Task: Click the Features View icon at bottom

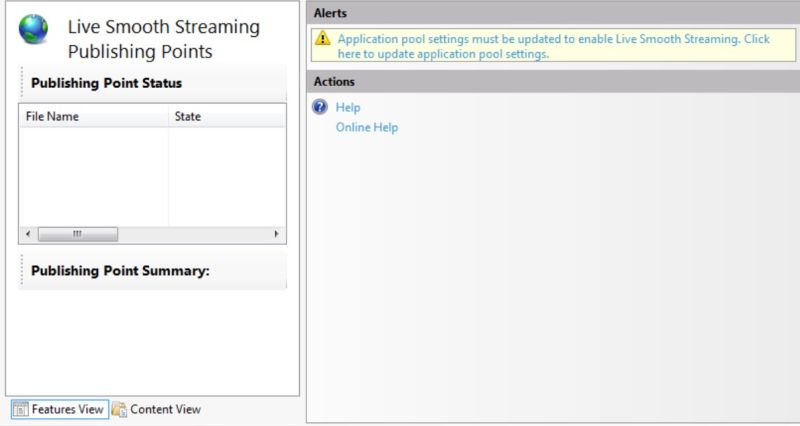Action: click(x=20, y=409)
